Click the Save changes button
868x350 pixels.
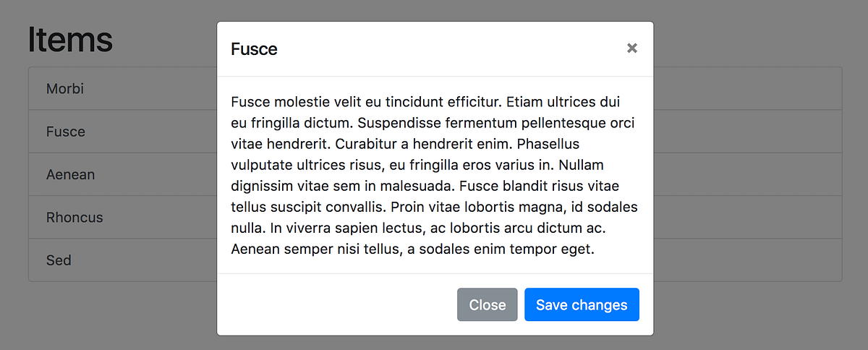582,304
